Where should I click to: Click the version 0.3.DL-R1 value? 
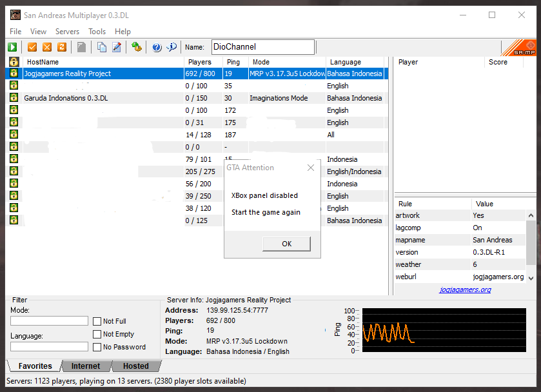[489, 252]
